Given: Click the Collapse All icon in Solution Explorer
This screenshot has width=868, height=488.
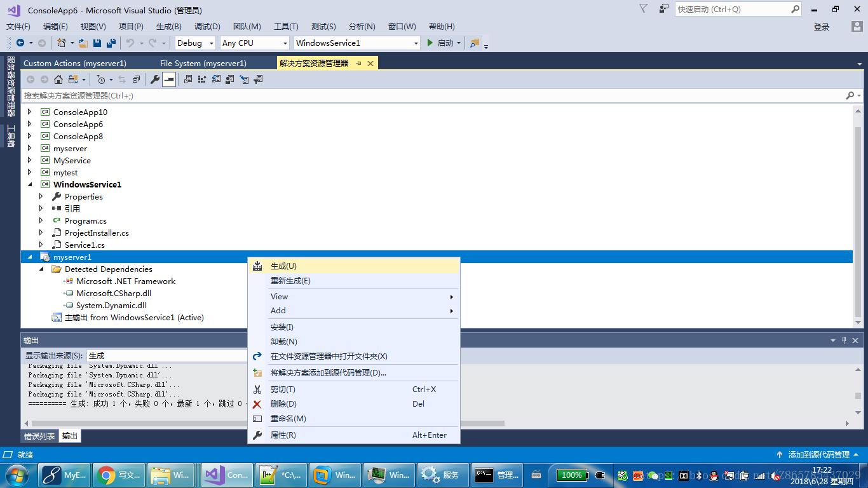Looking at the screenshot, I should click(136, 79).
